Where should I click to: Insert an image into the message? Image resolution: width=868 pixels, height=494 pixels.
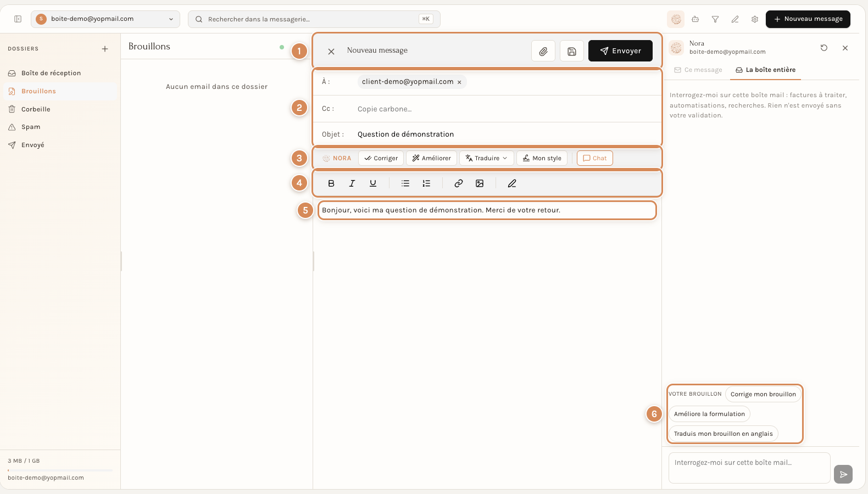tap(480, 183)
